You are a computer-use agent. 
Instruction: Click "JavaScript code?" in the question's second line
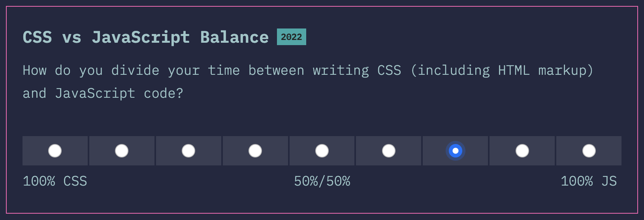tap(119, 93)
